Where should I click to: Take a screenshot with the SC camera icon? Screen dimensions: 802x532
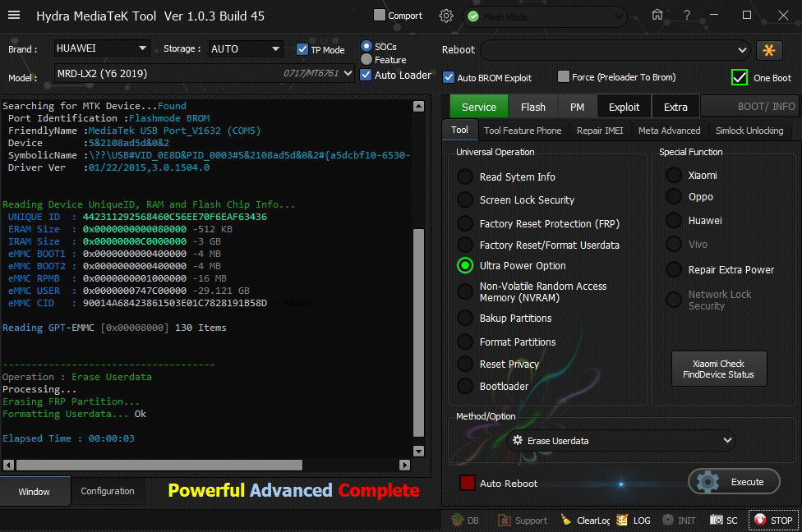(x=717, y=520)
